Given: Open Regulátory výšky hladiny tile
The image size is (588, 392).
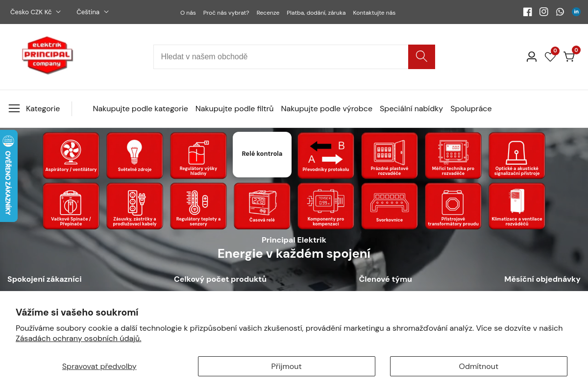Looking at the screenshot, I should pos(198,155).
